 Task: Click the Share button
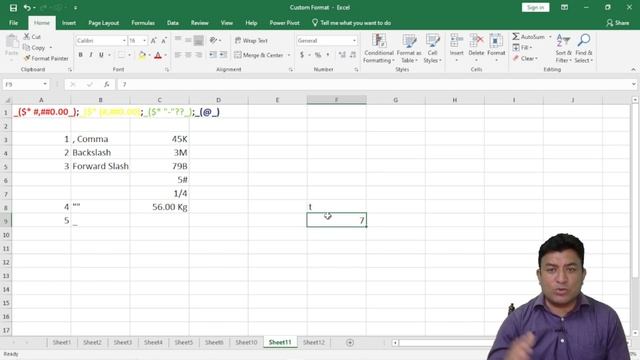pyautogui.click(x=618, y=23)
